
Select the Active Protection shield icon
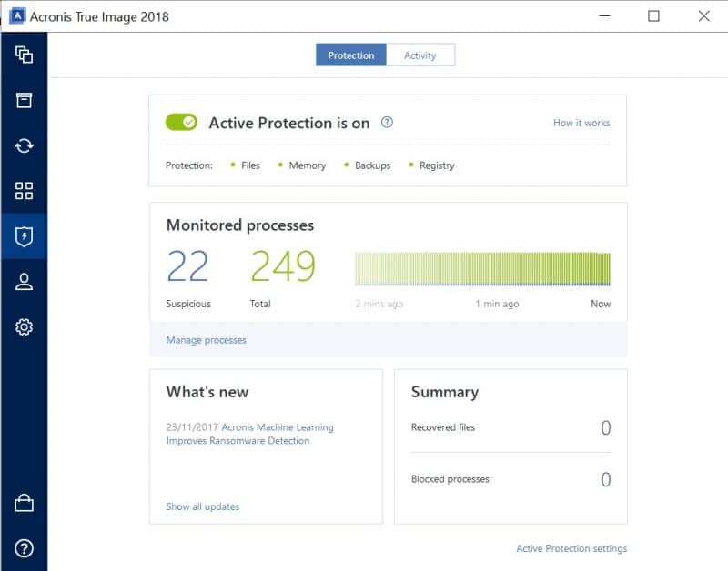[x=24, y=236]
